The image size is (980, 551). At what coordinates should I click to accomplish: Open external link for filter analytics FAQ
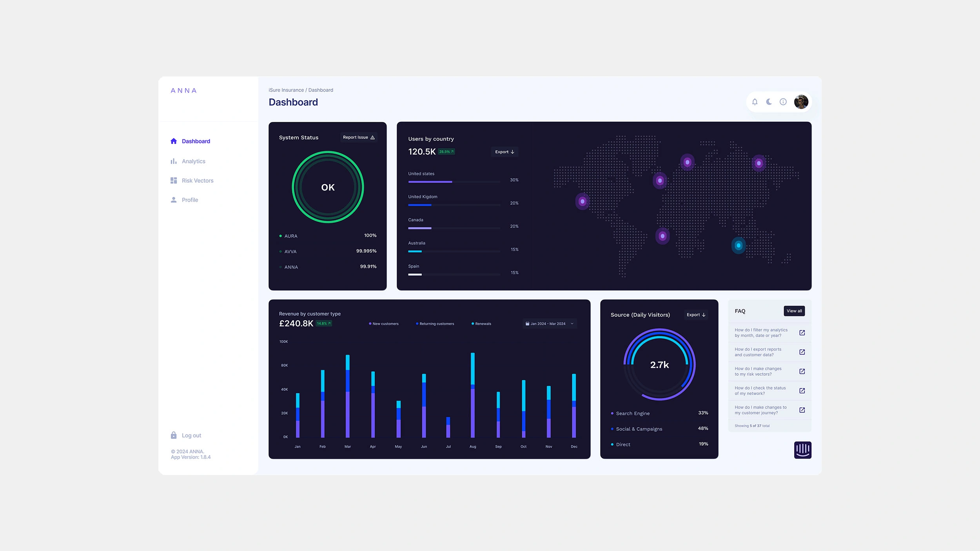pyautogui.click(x=802, y=333)
